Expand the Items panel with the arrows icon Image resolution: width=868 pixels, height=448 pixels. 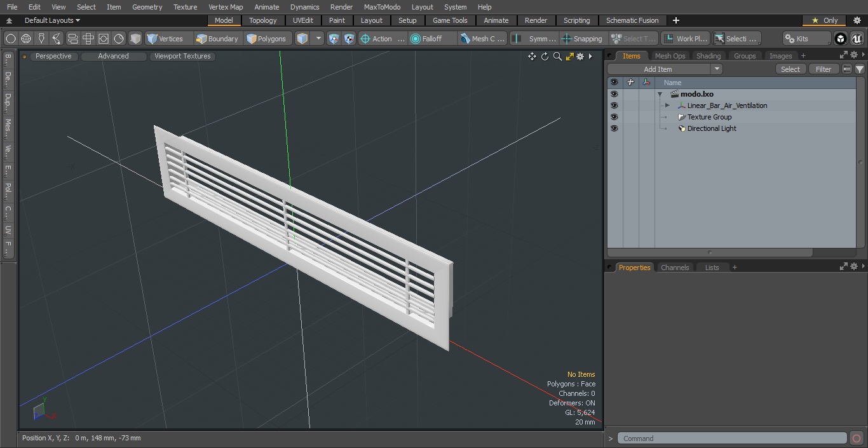(x=844, y=55)
